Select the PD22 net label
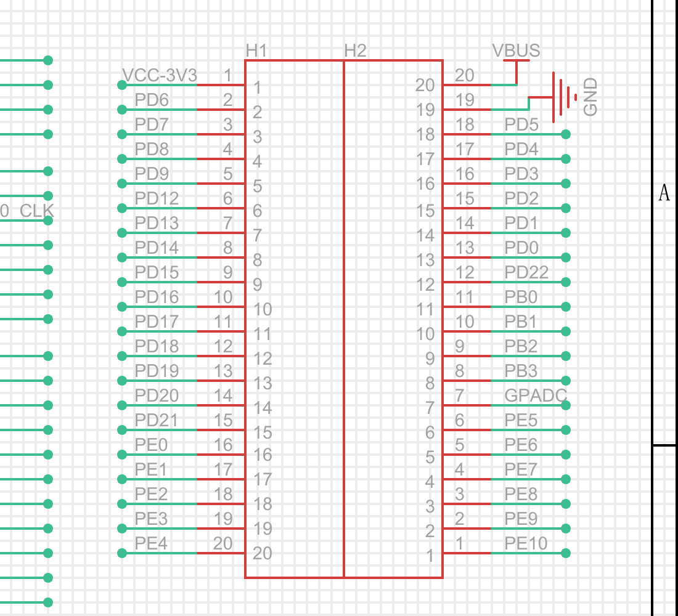 pos(526,272)
